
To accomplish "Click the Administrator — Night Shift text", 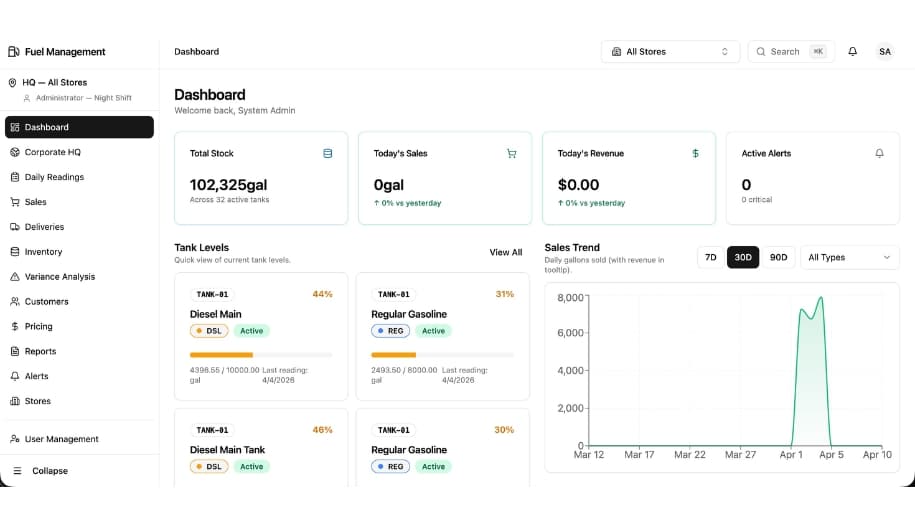I will tap(83, 98).
